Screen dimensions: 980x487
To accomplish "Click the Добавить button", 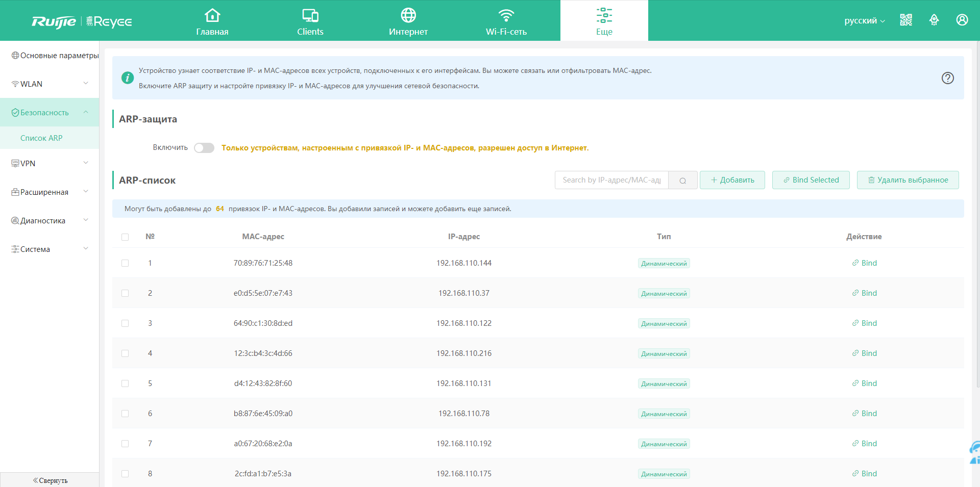I will [732, 180].
